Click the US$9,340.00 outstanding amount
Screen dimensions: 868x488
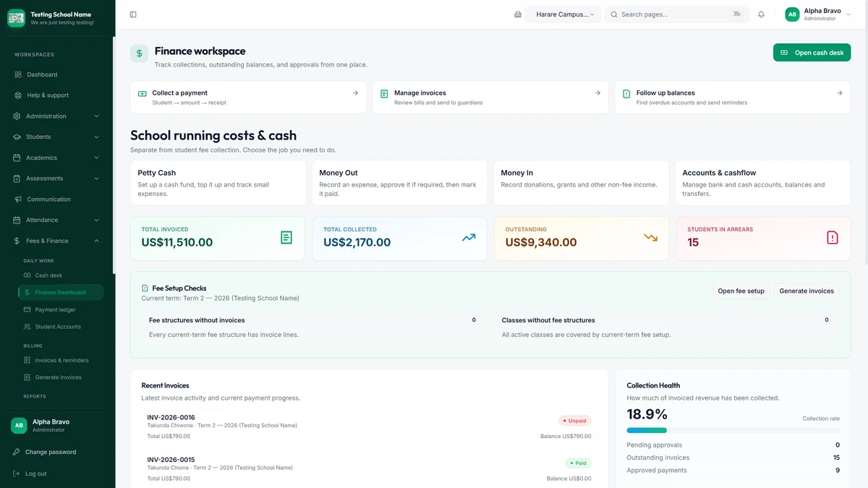click(x=541, y=243)
